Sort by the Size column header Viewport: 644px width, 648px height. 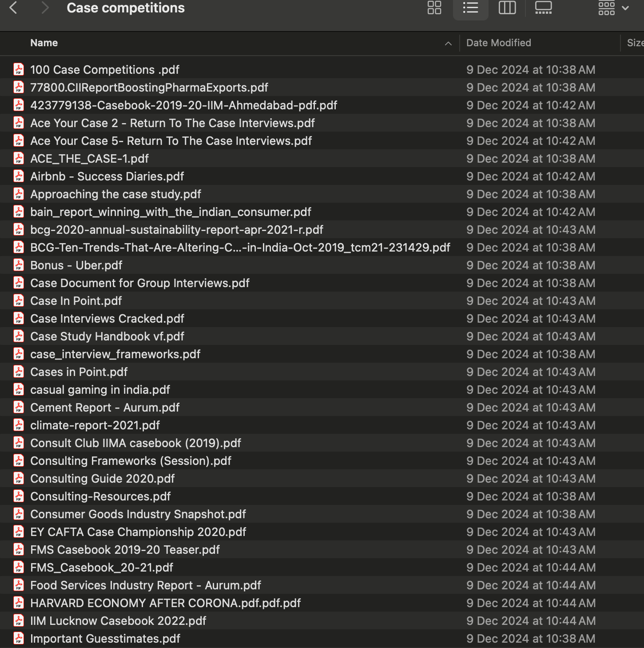[635, 43]
